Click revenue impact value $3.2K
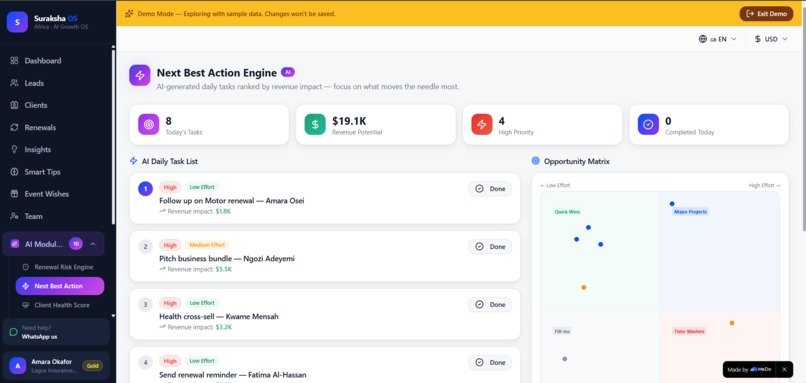The height and width of the screenshot is (383, 806). [225, 327]
